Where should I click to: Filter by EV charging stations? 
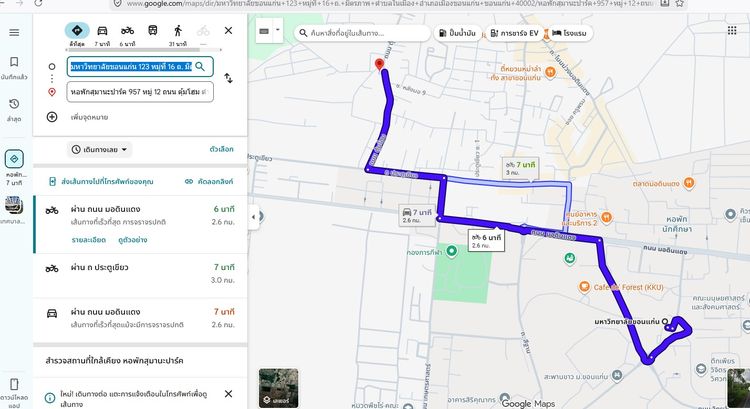click(515, 33)
